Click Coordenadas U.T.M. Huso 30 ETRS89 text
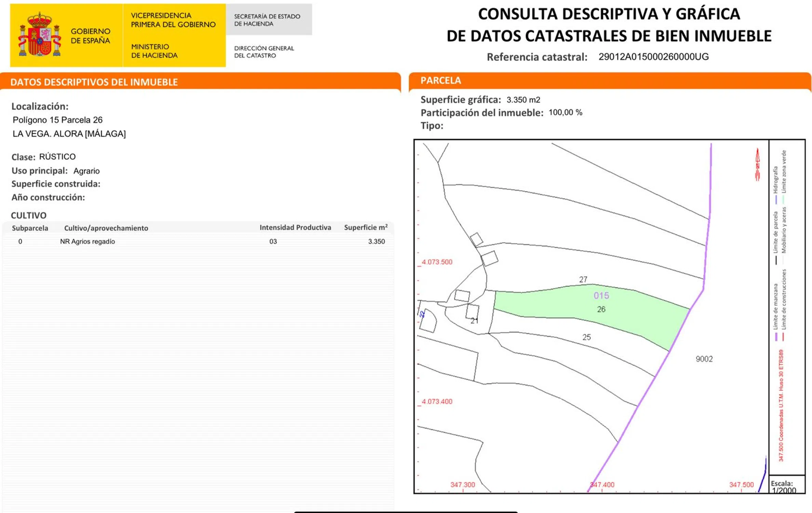Viewport: 812px width, 513px height. point(781,405)
